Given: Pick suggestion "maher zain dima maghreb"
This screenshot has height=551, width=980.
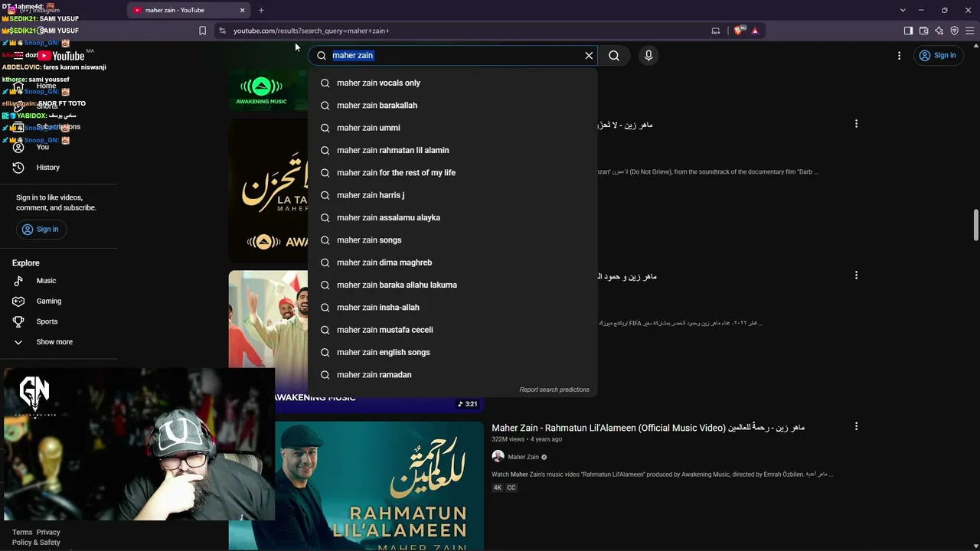Looking at the screenshot, I should (452, 262).
